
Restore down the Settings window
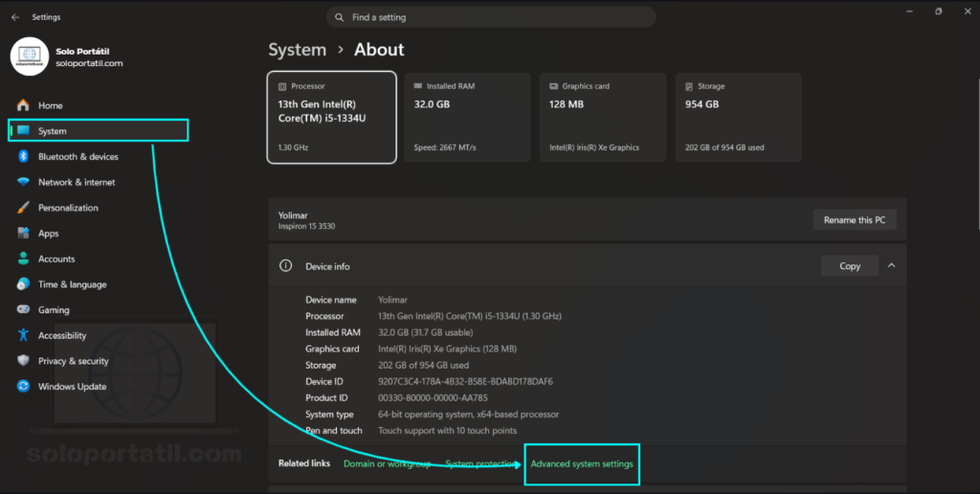click(938, 11)
